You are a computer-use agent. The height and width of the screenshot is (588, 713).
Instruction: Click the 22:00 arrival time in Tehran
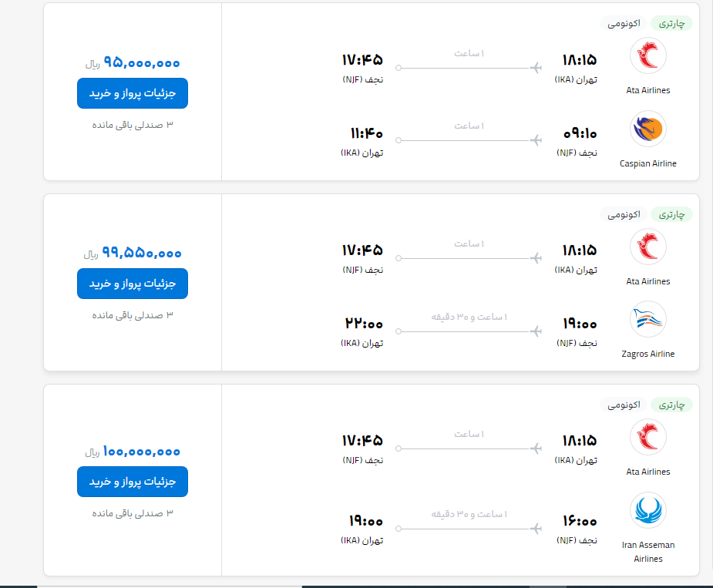pos(362,324)
